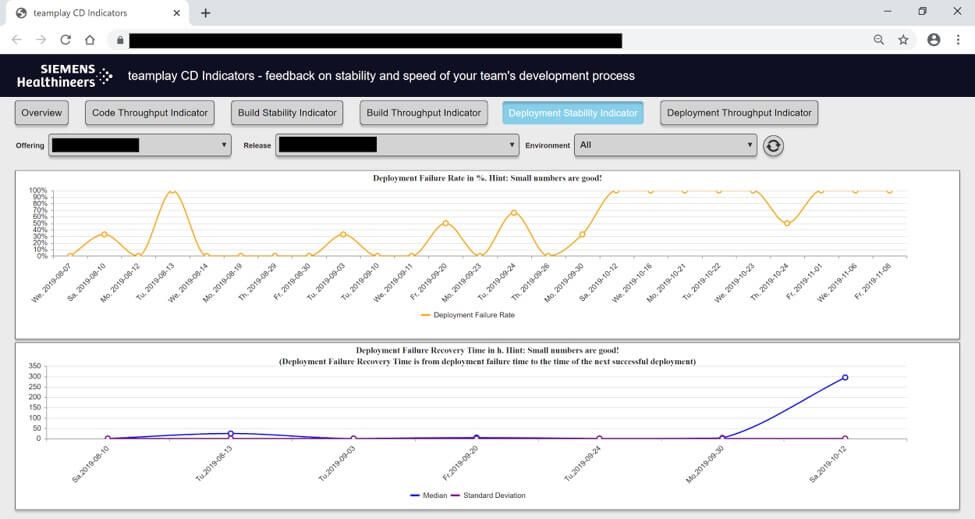
Task: Click failure rate data point for Fr. 2019-09-20
Action: coord(445,223)
